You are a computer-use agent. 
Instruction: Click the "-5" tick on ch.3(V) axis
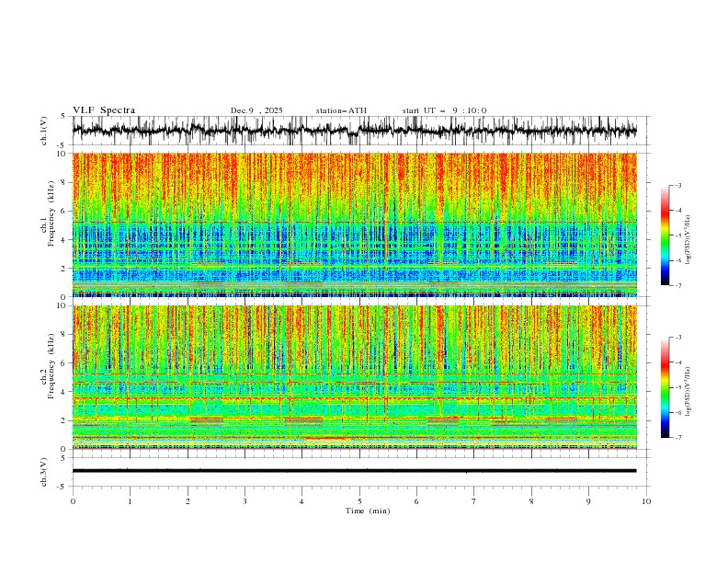[63, 487]
